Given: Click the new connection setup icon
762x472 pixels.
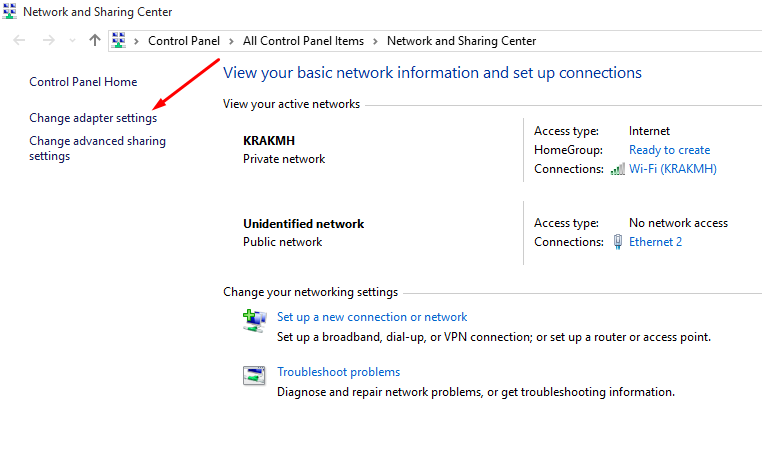Looking at the screenshot, I should 254,321.
